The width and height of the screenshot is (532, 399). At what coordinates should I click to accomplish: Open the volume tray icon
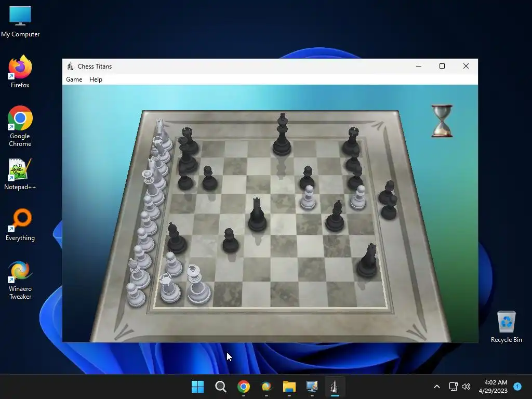[x=466, y=387]
